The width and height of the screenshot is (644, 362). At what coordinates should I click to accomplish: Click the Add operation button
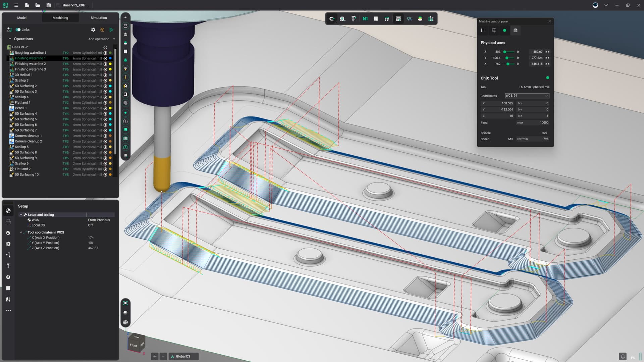(99, 39)
